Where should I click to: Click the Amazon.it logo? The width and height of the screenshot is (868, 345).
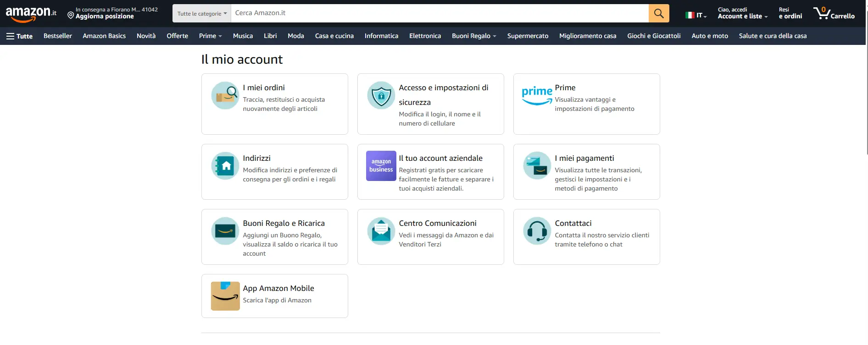(31, 14)
